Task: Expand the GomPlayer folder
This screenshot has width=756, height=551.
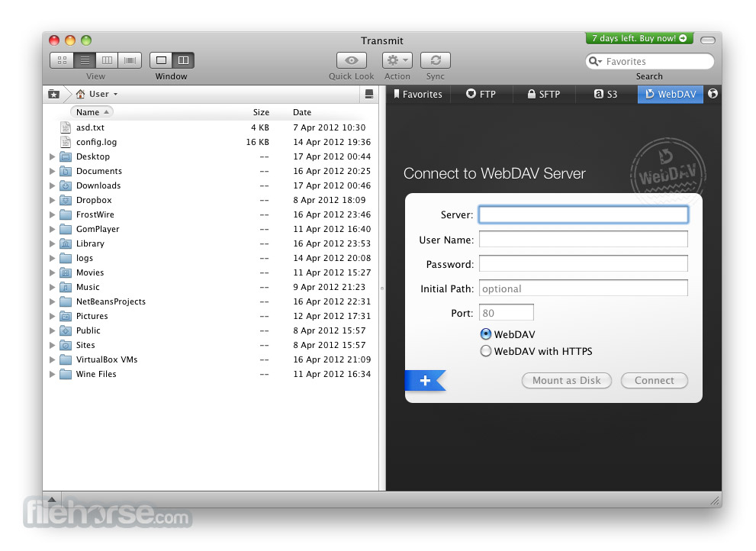Action: pos(52,229)
